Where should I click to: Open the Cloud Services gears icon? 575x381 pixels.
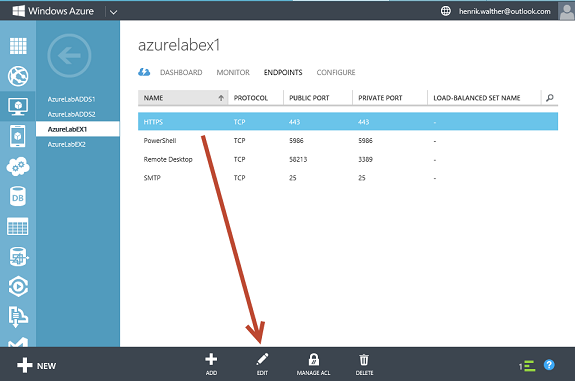click(x=18, y=166)
